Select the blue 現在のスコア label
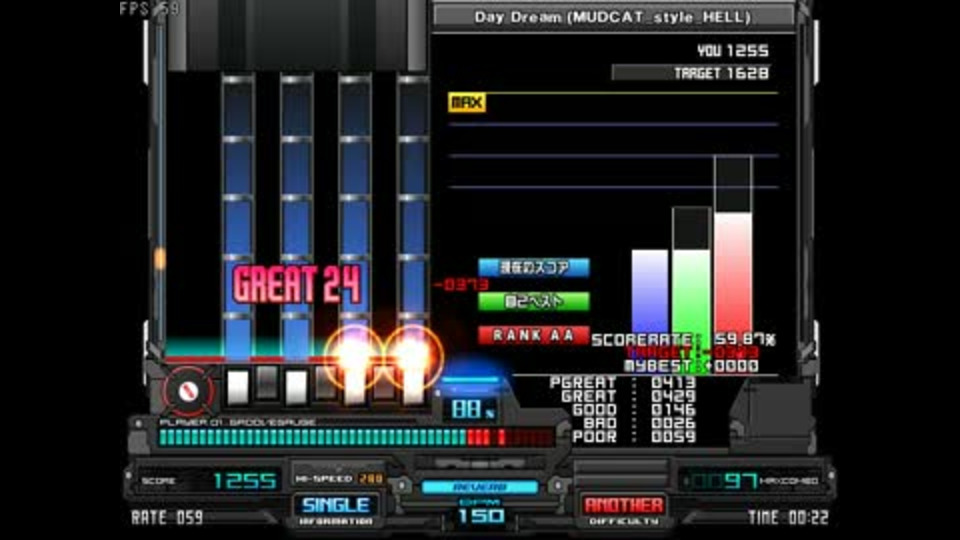960x540 pixels. [x=533, y=268]
